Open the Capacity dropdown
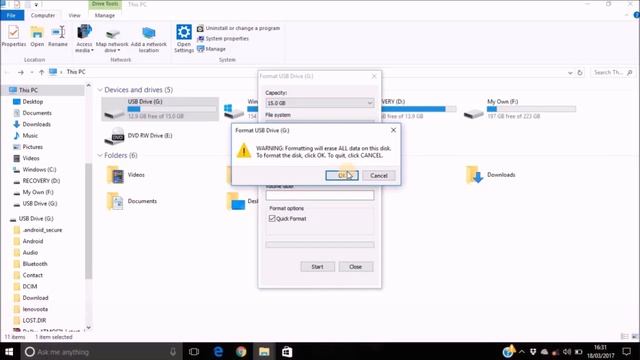Viewport: 640px width, 360px height. pos(320,103)
